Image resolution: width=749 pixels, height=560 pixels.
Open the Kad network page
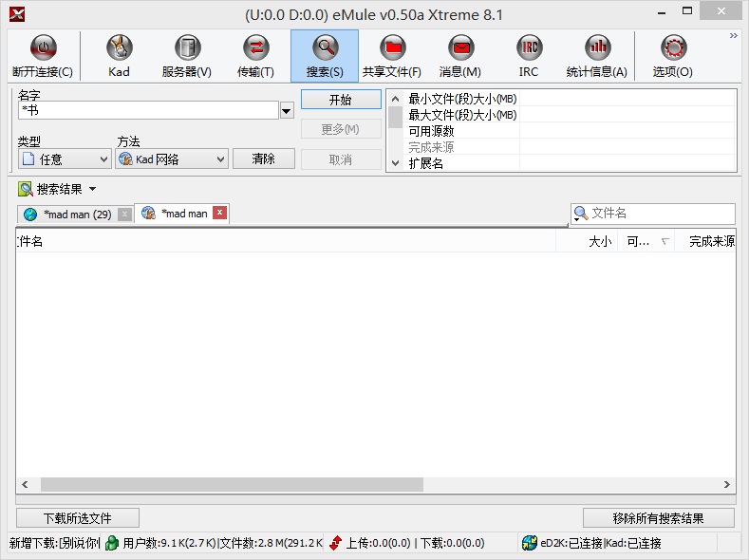[x=119, y=56]
